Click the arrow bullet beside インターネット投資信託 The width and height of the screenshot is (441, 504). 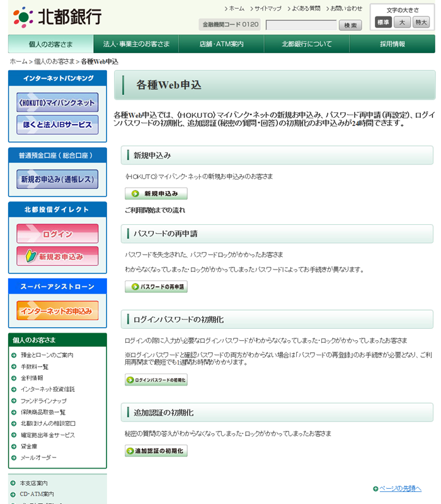pyautogui.click(x=14, y=389)
